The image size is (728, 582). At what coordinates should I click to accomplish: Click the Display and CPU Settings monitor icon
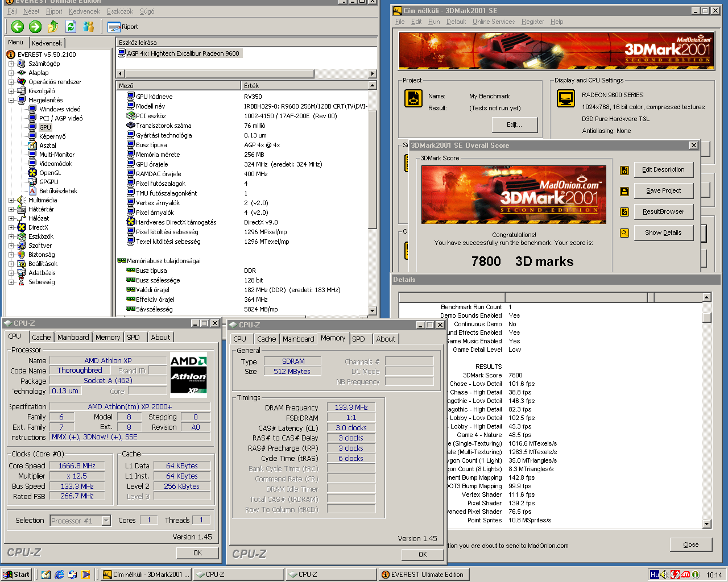(x=566, y=98)
